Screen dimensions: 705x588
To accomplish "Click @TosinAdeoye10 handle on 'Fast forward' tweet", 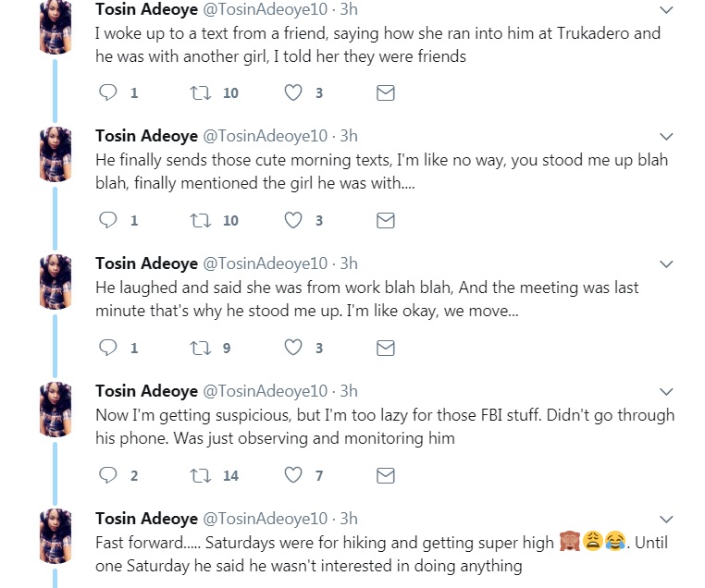I will point(265,519).
